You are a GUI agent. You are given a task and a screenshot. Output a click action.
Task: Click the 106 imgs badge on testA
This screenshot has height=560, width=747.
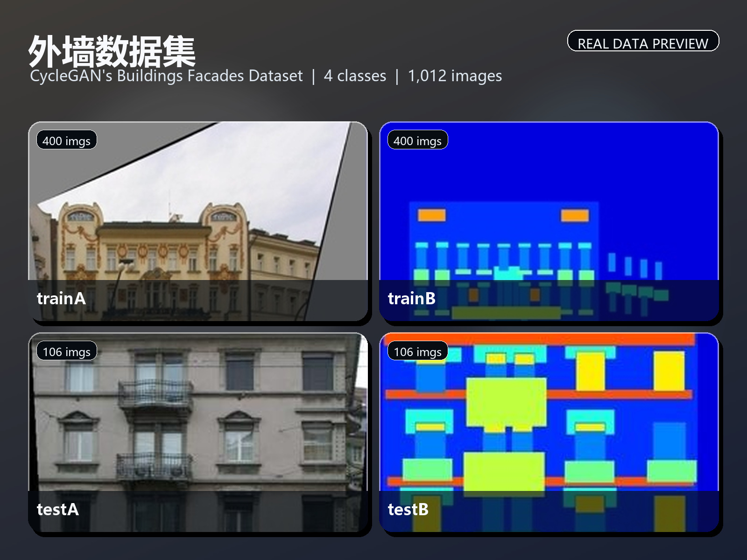[66, 351]
